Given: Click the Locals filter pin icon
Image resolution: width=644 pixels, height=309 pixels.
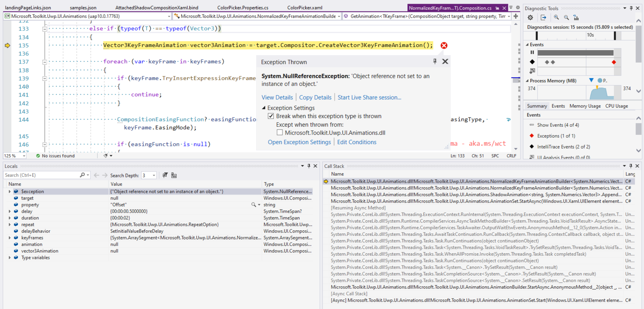Looking at the screenshot, I should 165,175.
